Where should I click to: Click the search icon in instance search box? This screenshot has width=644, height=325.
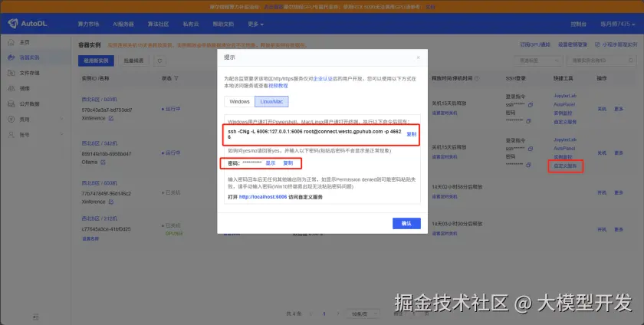tap(630, 61)
